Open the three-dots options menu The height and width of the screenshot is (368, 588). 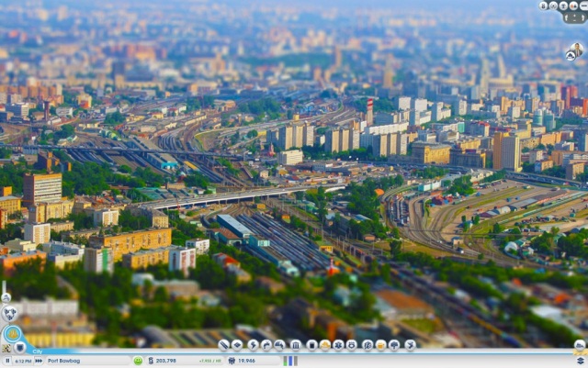pyautogui.click(x=583, y=6)
